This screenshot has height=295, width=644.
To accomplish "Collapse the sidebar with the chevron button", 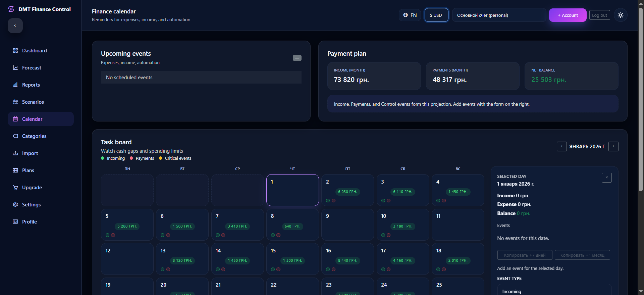I will 15,26.
